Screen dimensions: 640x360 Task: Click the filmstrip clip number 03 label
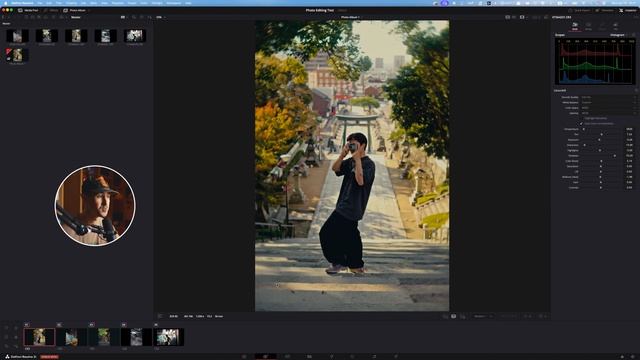91,325
